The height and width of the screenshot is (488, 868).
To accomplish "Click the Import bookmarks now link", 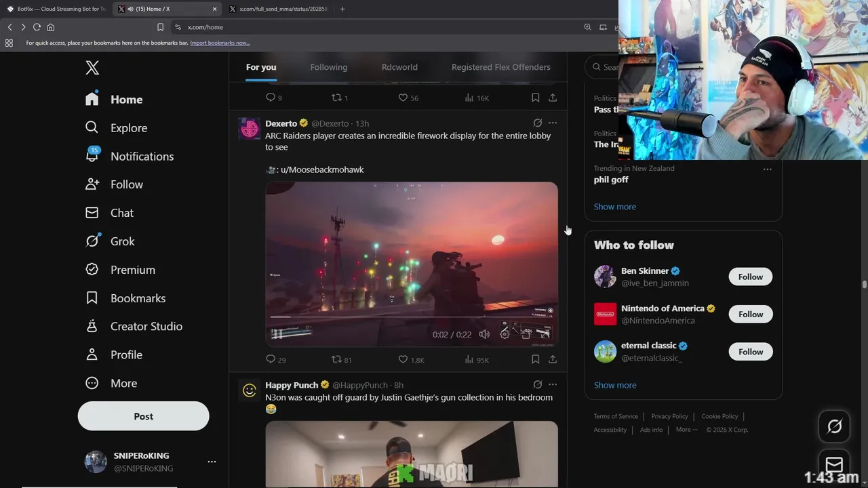I will (220, 43).
